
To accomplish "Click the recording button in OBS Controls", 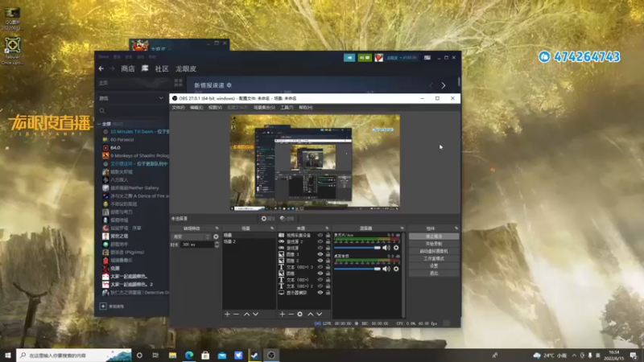I will [434, 244].
